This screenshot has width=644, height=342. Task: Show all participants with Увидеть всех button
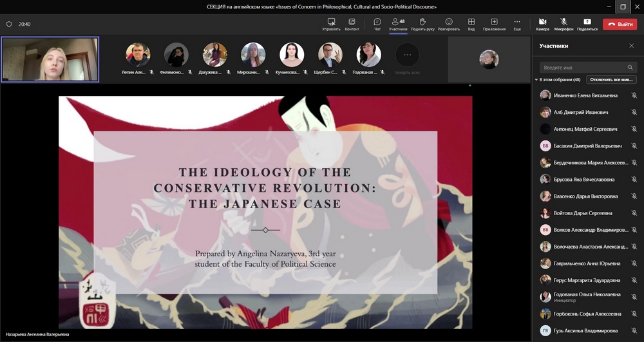[x=407, y=59]
